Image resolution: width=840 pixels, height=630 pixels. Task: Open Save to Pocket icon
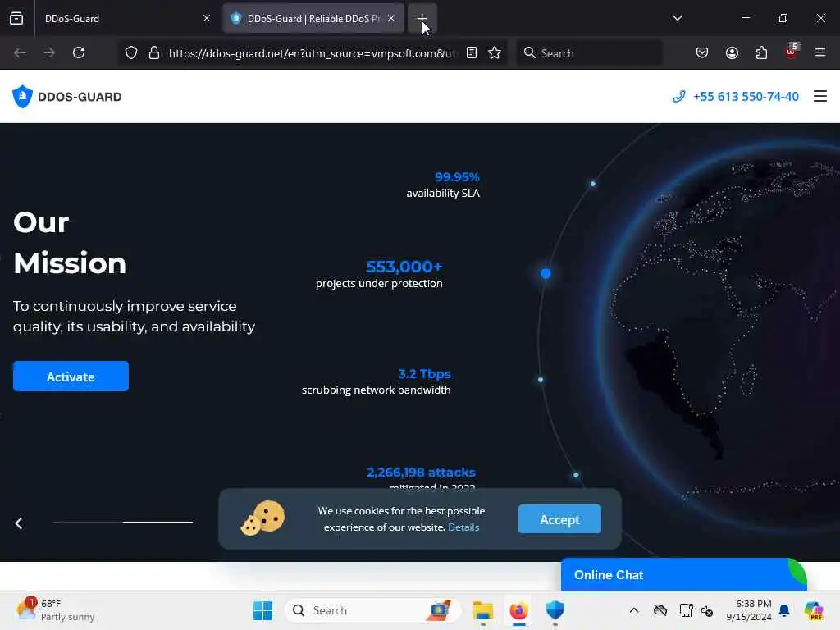click(x=702, y=53)
